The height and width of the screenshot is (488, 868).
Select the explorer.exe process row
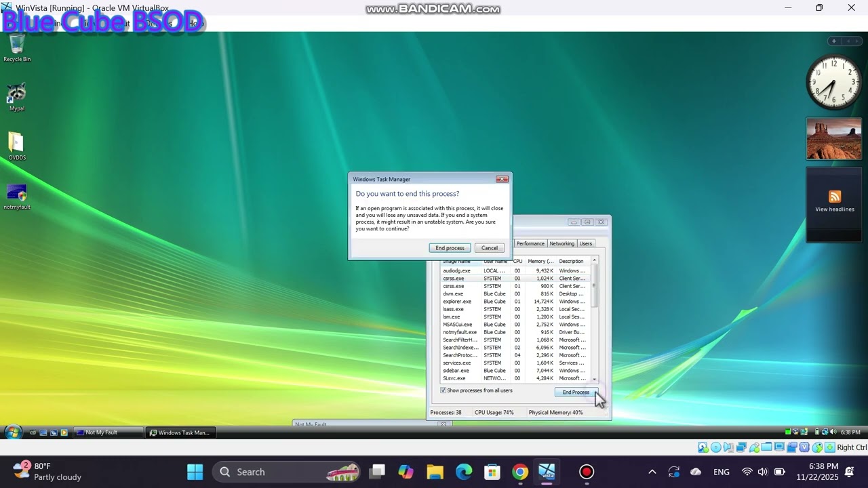[515, 302]
